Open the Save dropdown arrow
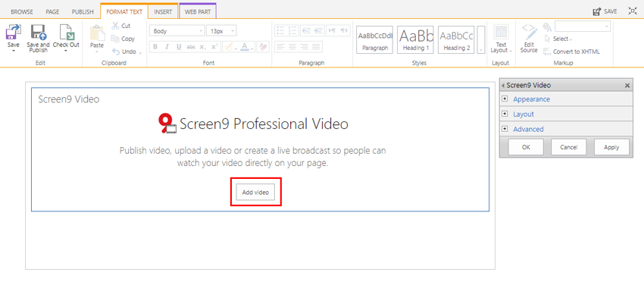Screen dimensions: 644x282 click(x=14, y=51)
